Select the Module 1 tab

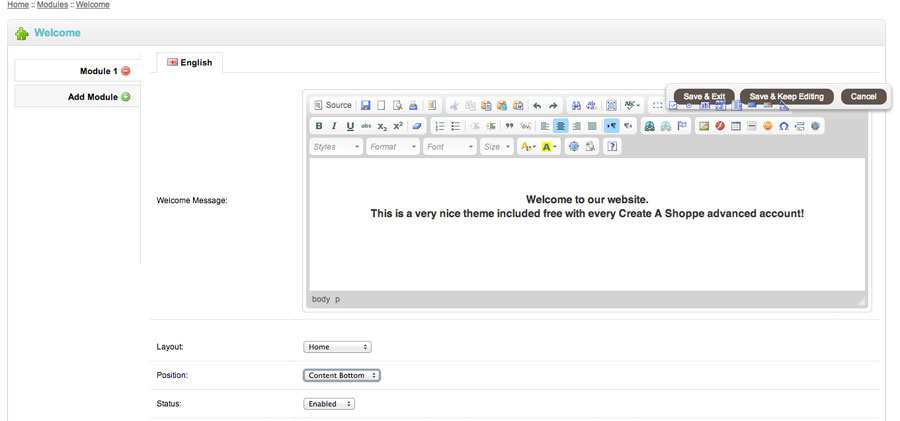77,71
